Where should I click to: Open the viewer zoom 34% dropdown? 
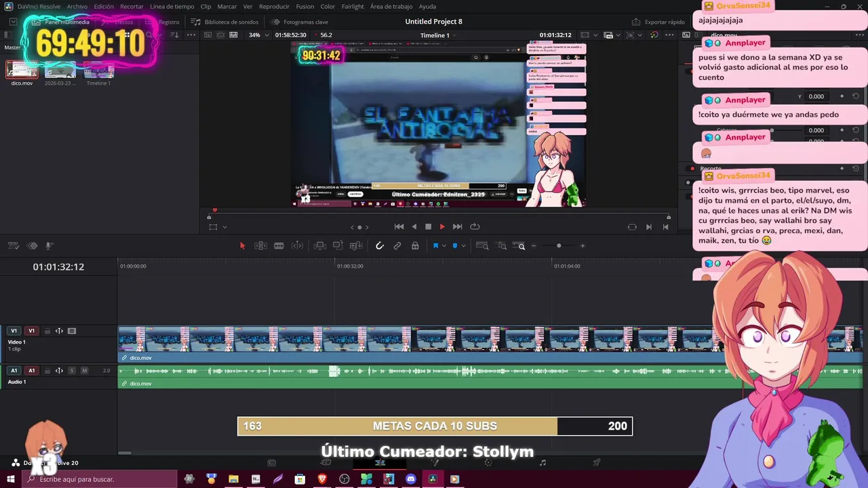click(x=259, y=35)
